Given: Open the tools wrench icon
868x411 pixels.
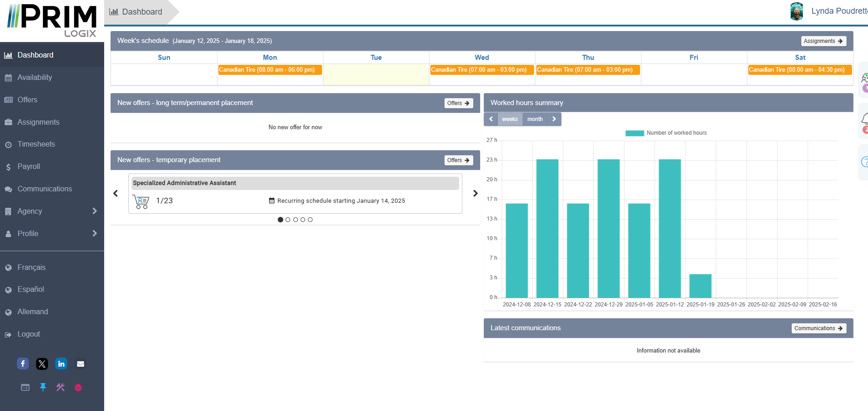Looking at the screenshot, I should (60, 387).
